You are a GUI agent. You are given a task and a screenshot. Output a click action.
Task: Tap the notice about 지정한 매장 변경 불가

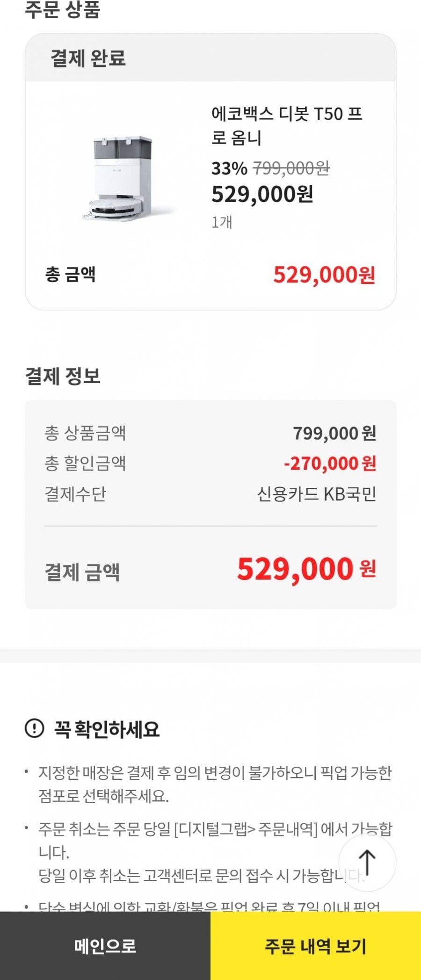coord(215,784)
